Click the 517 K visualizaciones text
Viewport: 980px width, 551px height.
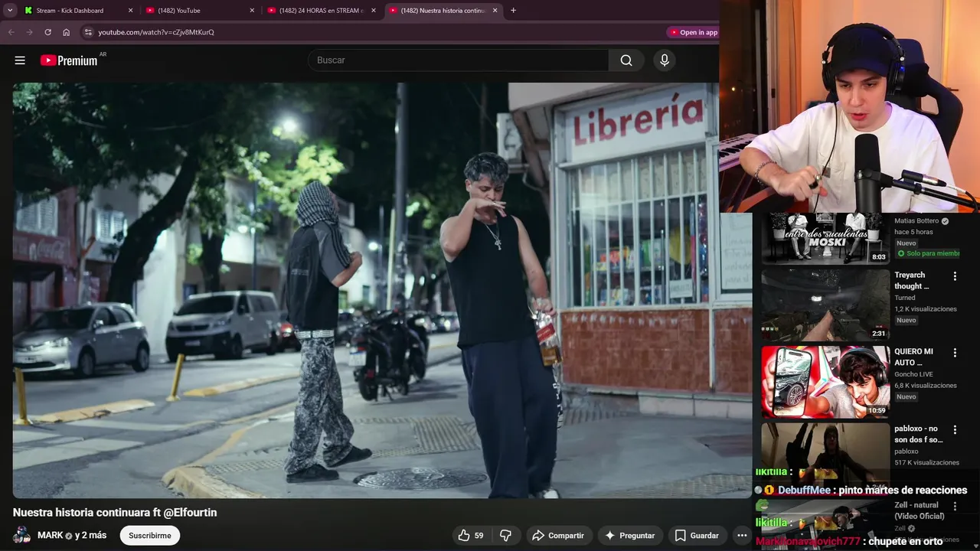(x=926, y=462)
